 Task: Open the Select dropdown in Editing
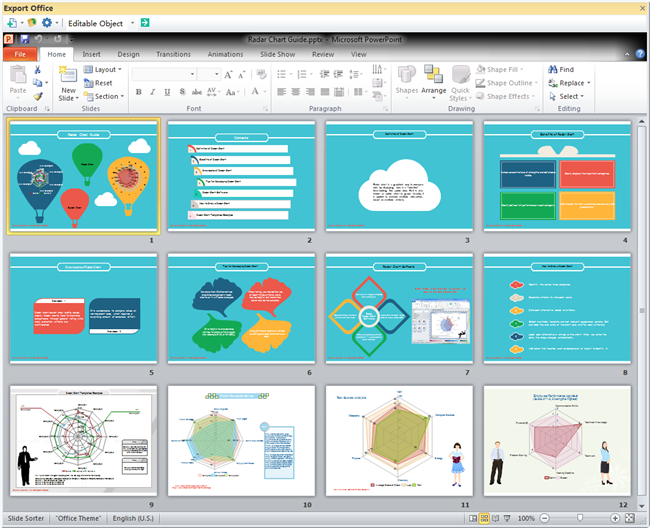coord(567,96)
